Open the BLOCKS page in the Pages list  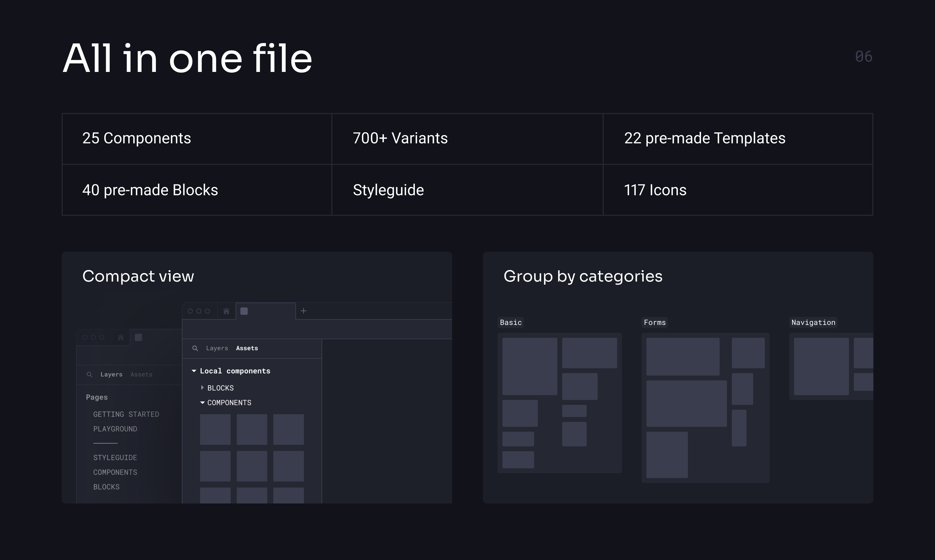(106, 487)
